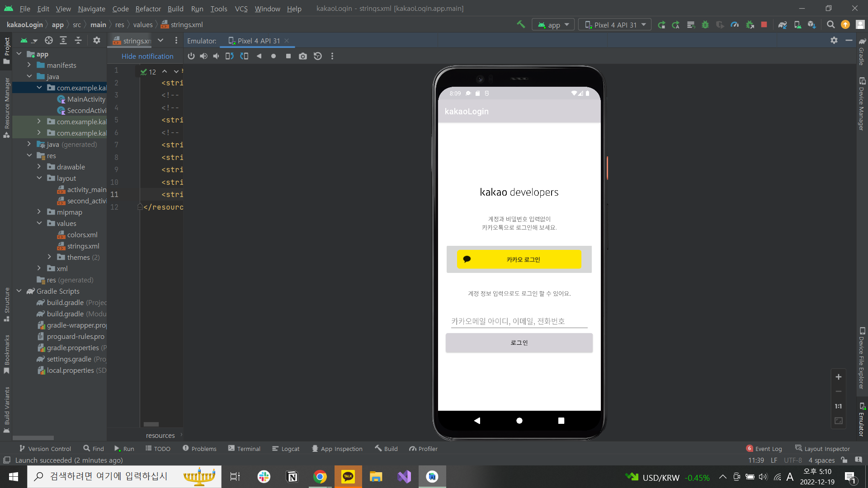The height and width of the screenshot is (488, 868).
Task: Open the VCS menu
Action: (x=241, y=9)
